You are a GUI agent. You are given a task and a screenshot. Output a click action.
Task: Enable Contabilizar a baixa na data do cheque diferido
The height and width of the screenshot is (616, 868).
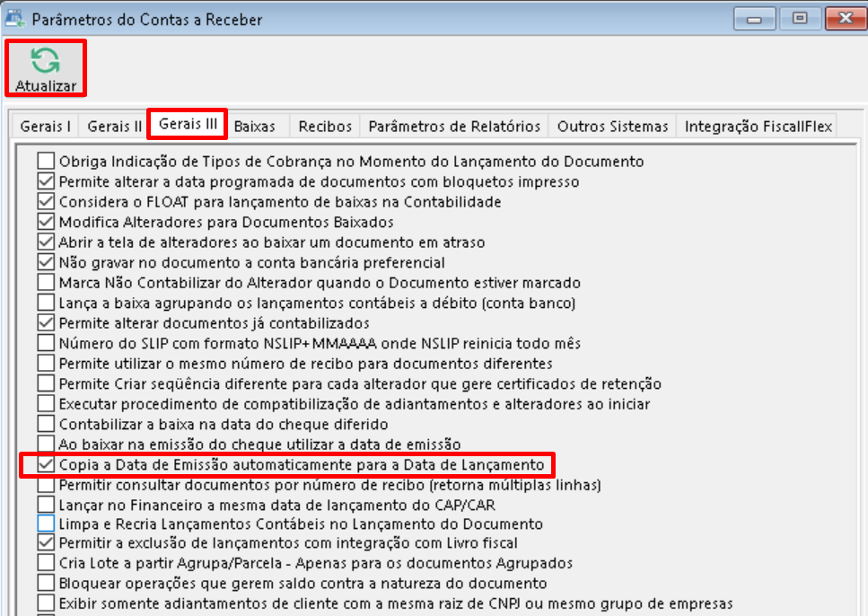46,425
